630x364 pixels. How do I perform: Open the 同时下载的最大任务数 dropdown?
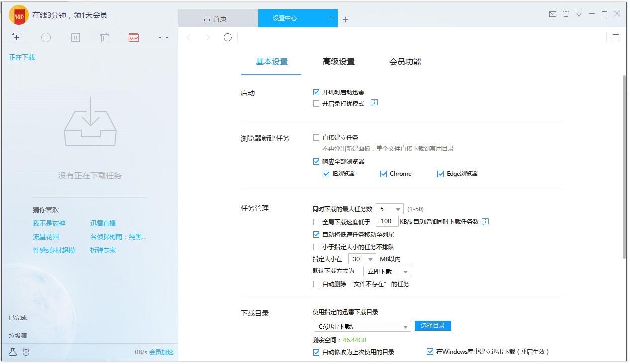tap(389, 209)
